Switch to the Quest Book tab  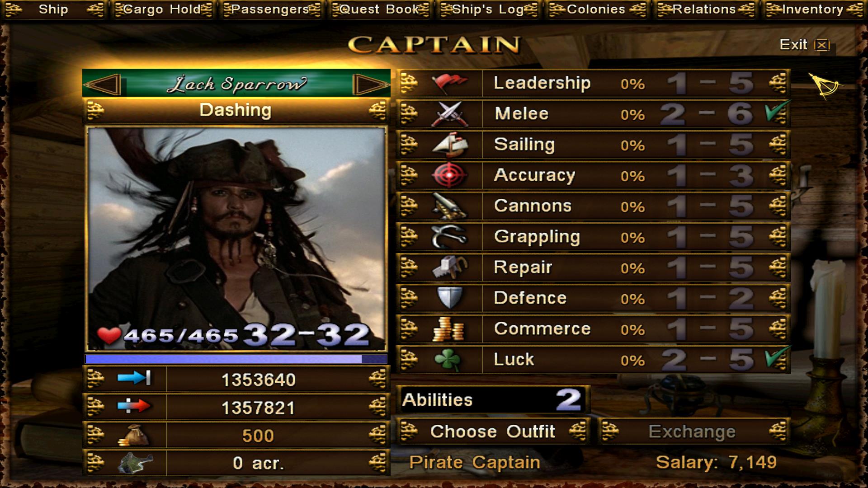click(x=379, y=9)
